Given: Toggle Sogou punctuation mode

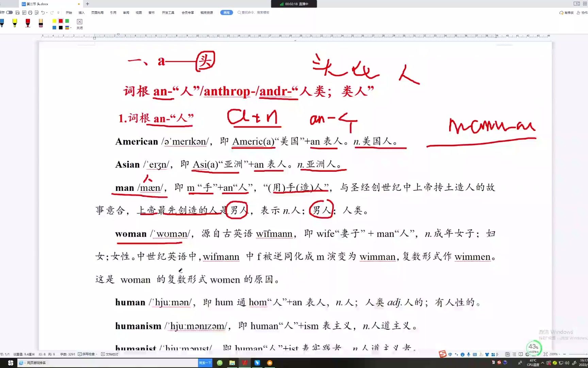Looking at the screenshot, I should tap(456, 354).
